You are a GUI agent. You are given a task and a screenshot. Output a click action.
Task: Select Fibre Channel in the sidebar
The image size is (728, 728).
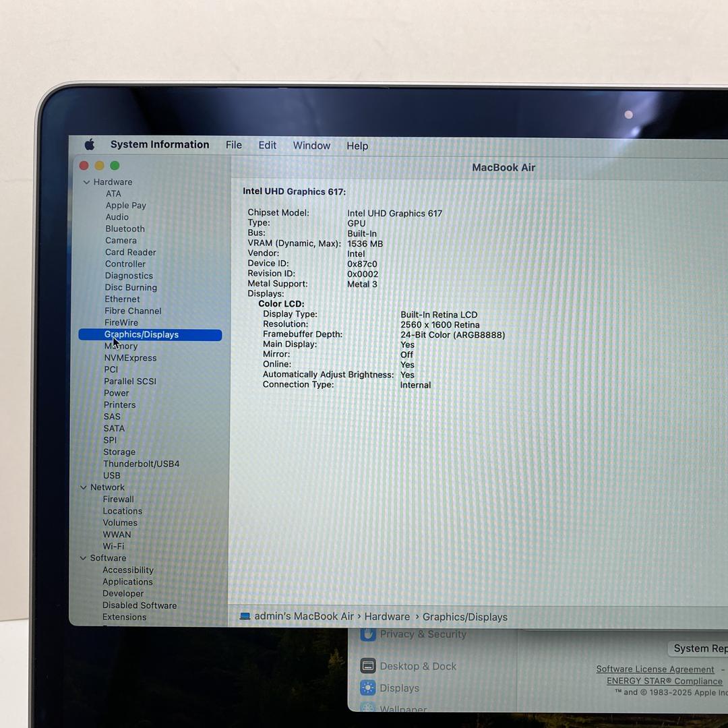pos(133,311)
